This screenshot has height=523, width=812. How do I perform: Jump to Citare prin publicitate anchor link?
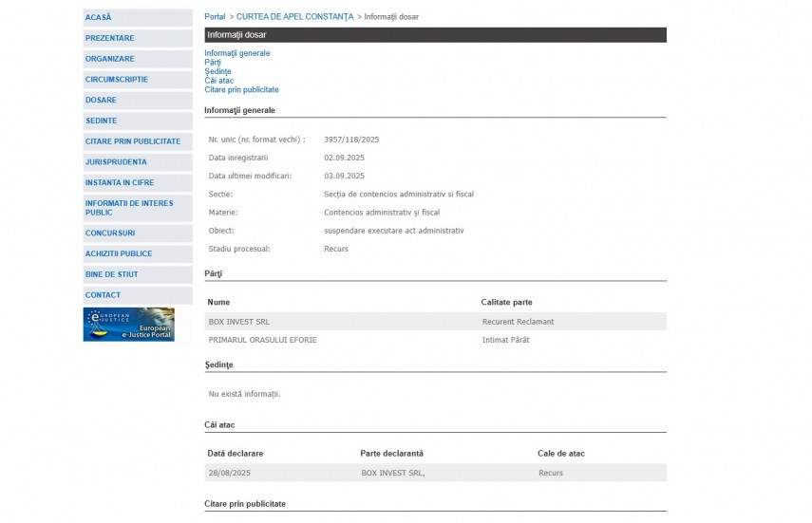click(x=241, y=90)
